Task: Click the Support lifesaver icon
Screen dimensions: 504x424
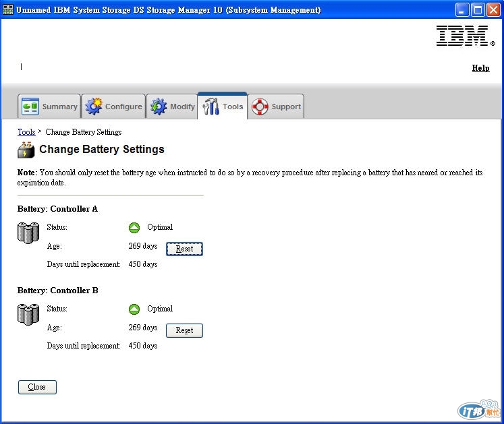Action: 260,107
